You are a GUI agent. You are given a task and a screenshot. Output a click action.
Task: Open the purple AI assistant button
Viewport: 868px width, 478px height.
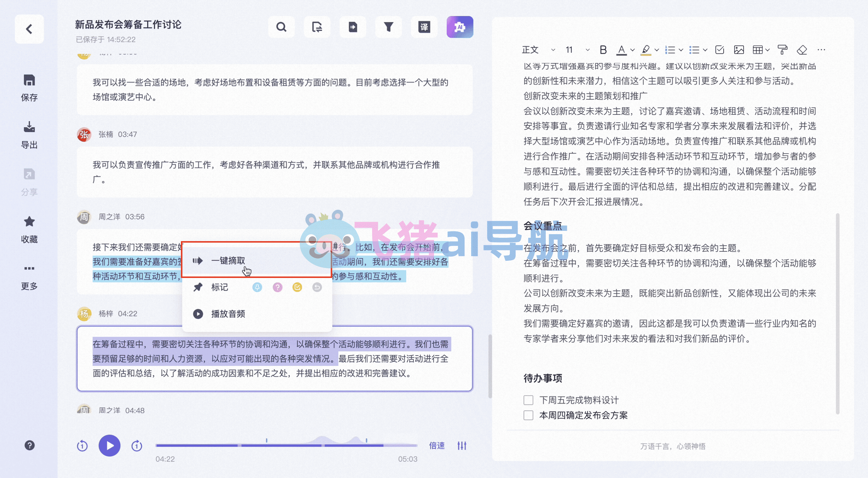point(460,27)
